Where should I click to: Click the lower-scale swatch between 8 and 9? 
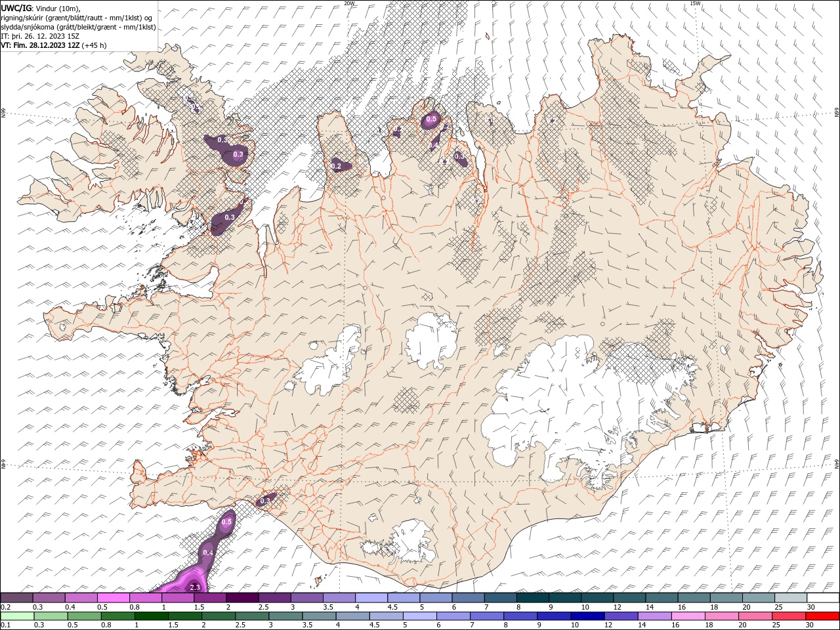coord(520,616)
